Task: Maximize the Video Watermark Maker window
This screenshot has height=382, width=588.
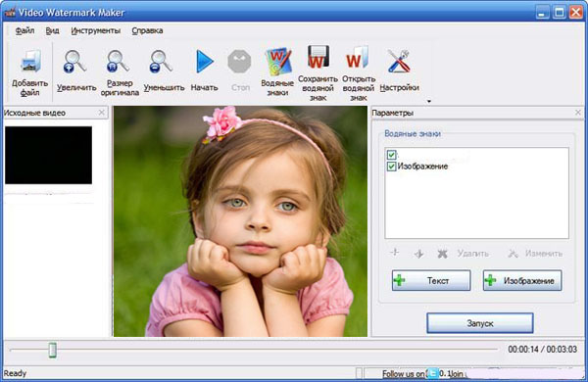Action: coord(559,13)
